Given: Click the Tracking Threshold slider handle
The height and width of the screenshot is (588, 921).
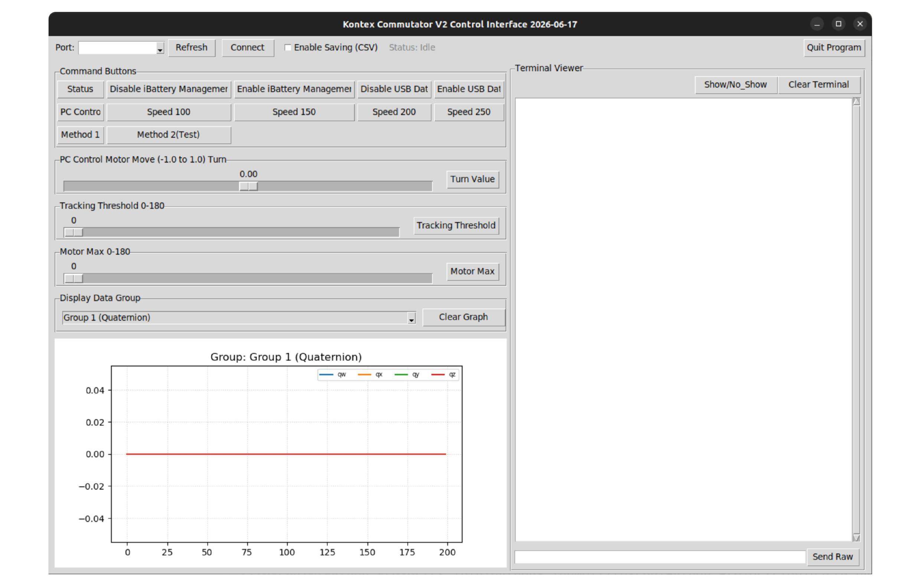Looking at the screenshot, I should pyautogui.click(x=74, y=233).
